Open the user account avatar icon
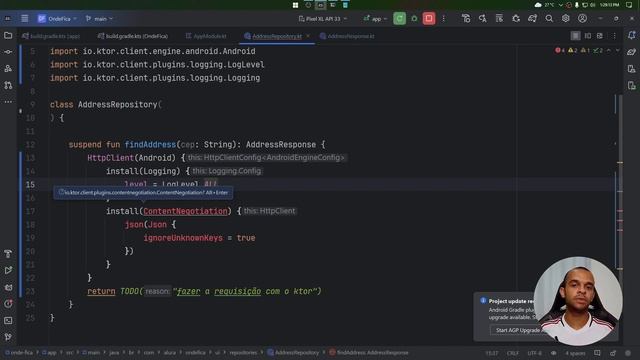The image size is (640, 360). [x=582, y=18]
